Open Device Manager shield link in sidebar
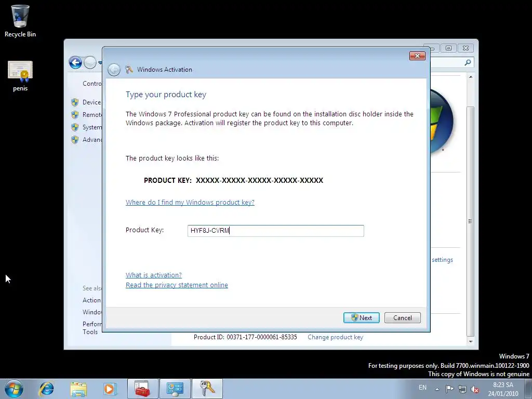This screenshot has height=399, width=532. click(x=86, y=102)
